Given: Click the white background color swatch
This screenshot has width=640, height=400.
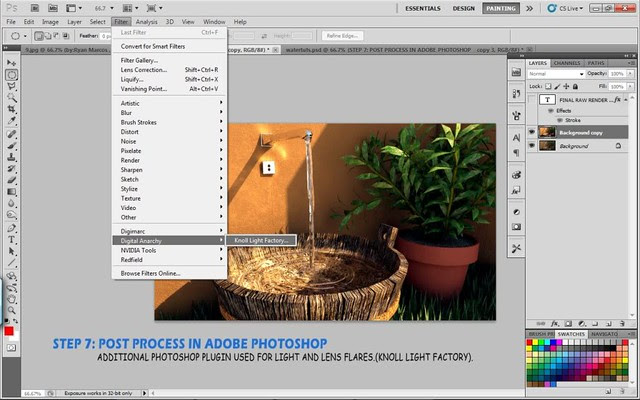Looking at the screenshot, I should [x=16, y=338].
